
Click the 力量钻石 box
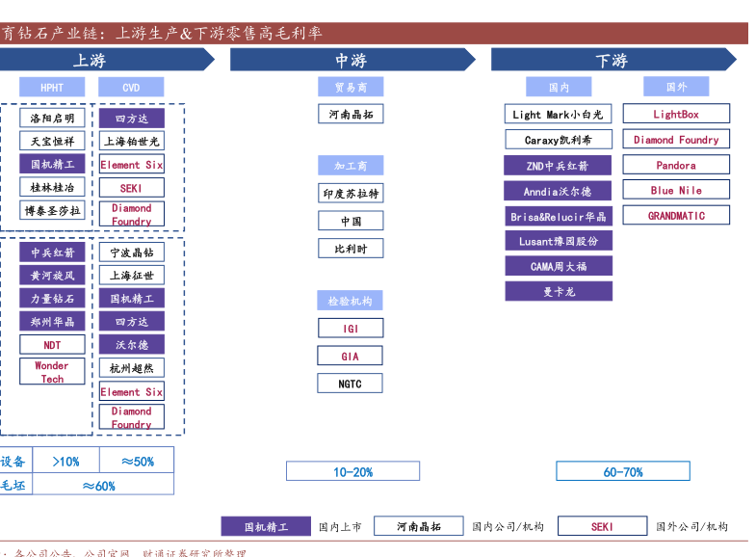pos(52,299)
